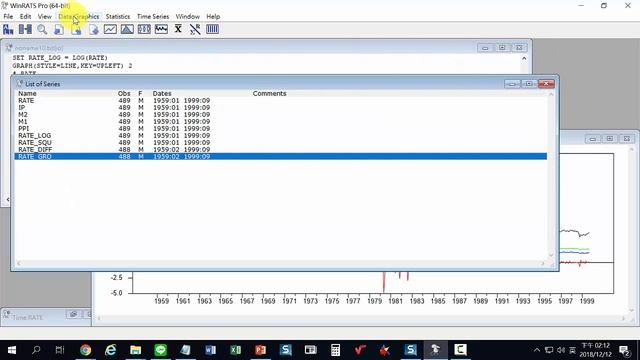Switch to WinRATS taskbar icon

436,350
